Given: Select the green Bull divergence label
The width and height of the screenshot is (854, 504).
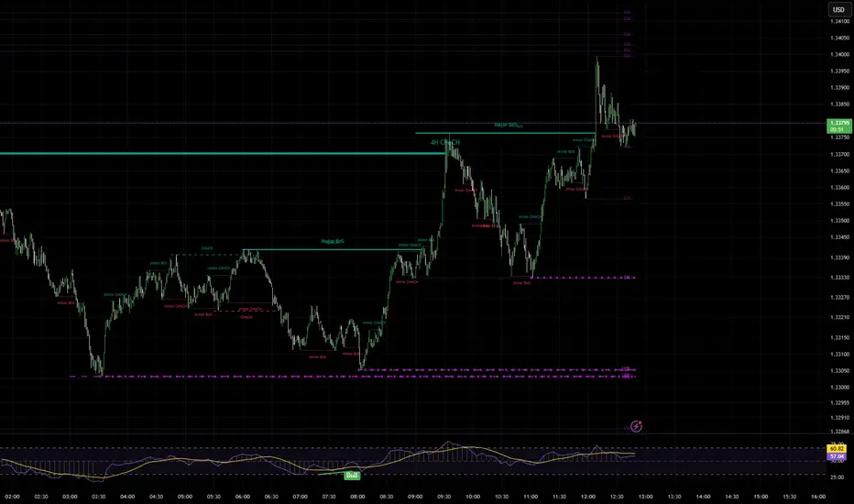Looking at the screenshot, I should point(353,475).
